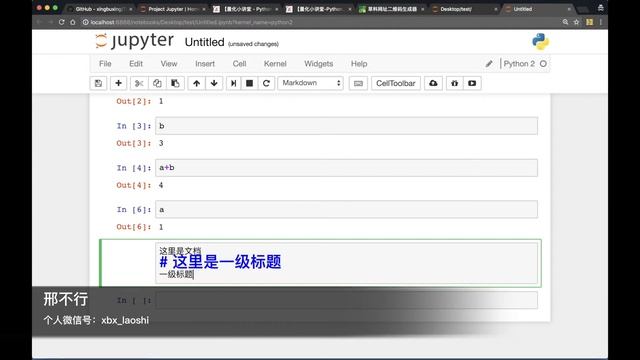
Task: Open the Help menu
Action: point(359,64)
